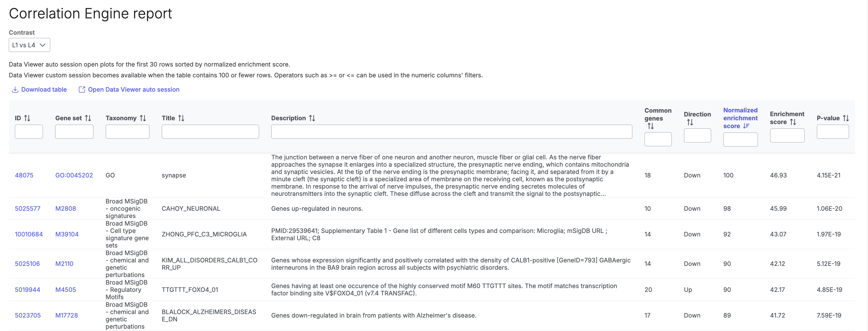Click the Direction sort arrows
868x331 pixels.
690,123
